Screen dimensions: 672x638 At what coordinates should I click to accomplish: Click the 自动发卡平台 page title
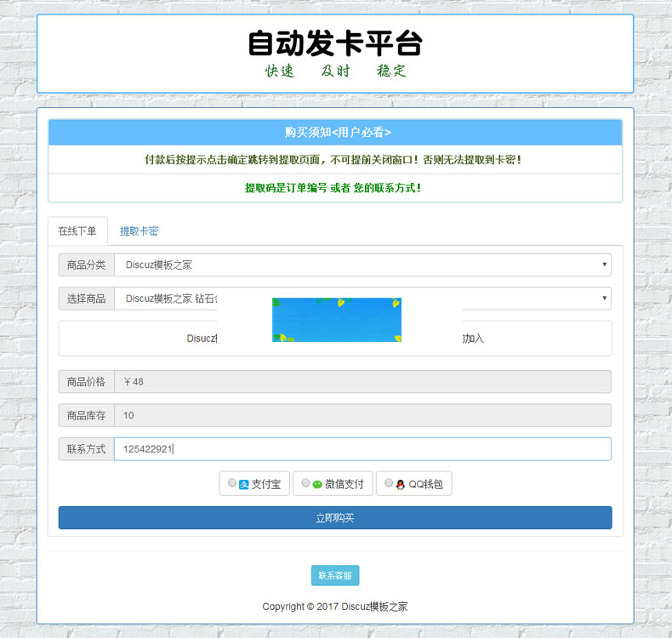335,43
